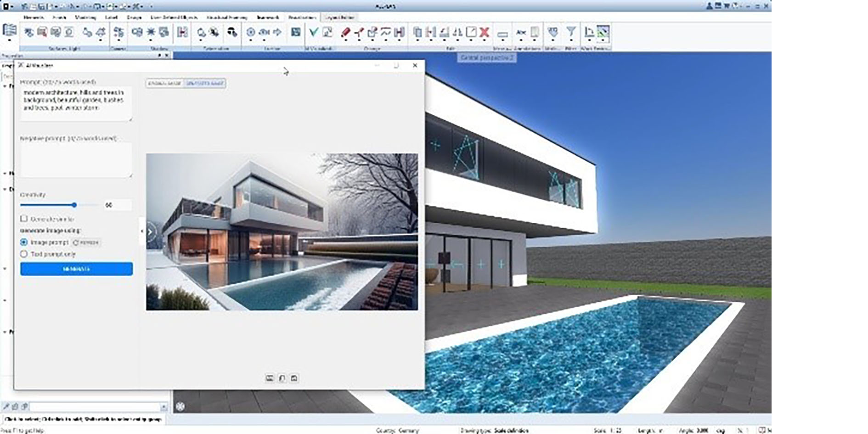The width and height of the screenshot is (868, 434).
Task: Select the funnel filter icon
Action: point(571,31)
